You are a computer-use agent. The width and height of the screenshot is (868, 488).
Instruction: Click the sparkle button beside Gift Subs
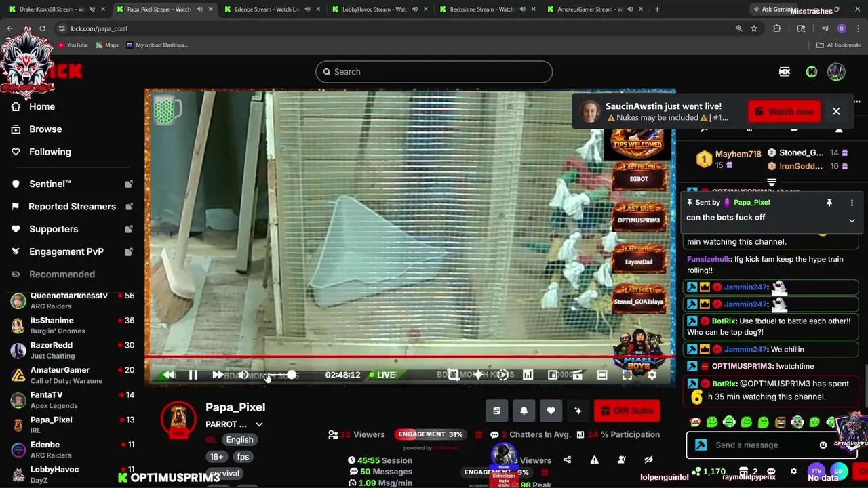pos(578,411)
